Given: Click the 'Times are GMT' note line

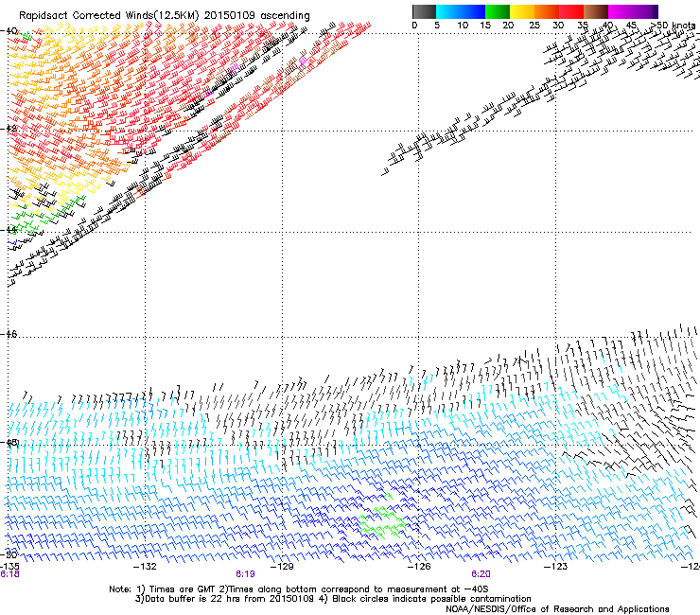Looking at the screenshot, I should pos(298,589).
